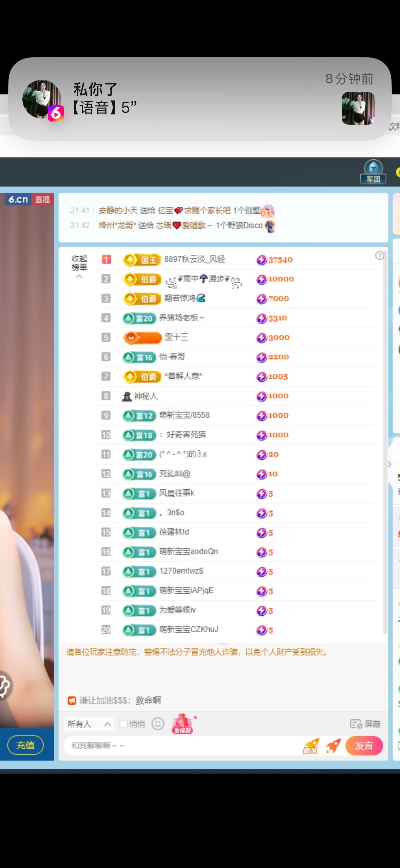Click the orange rocket icon
This screenshot has height=868, width=400.
[x=333, y=746]
